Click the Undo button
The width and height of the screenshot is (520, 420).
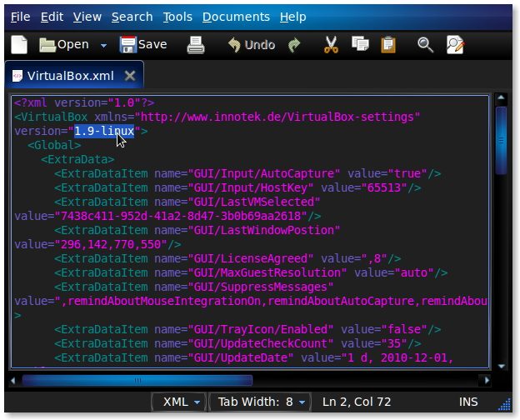pyautogui.click(x=252, y=45)
